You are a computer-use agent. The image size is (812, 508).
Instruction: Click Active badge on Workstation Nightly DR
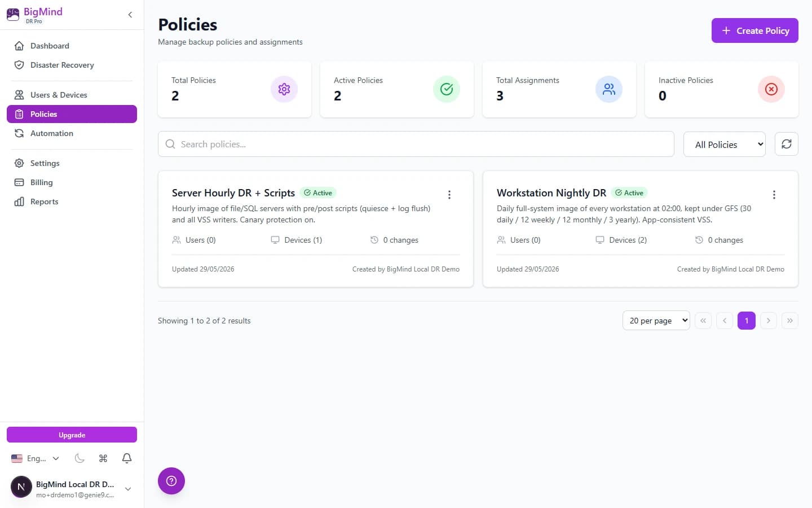tap(629, 192)
